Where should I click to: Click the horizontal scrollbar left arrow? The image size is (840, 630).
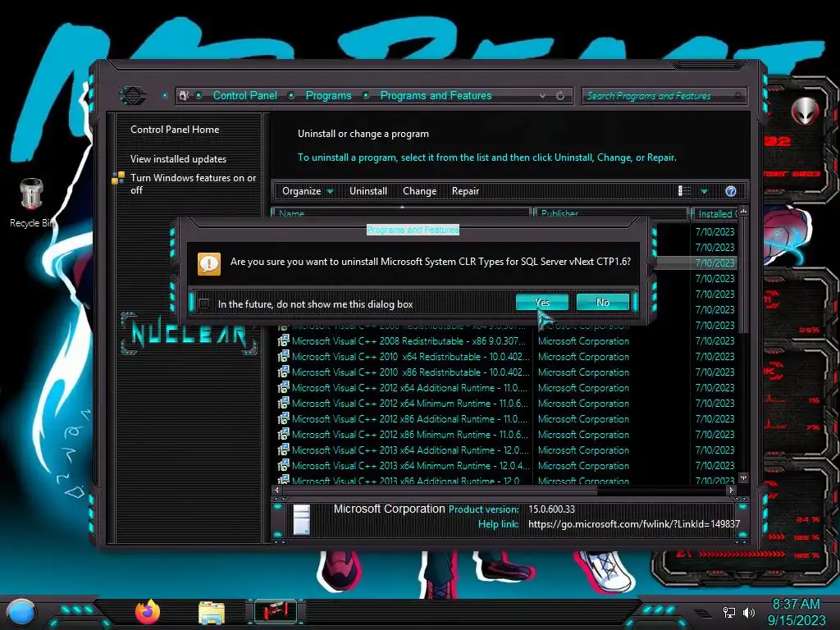[x=276, y=490]
